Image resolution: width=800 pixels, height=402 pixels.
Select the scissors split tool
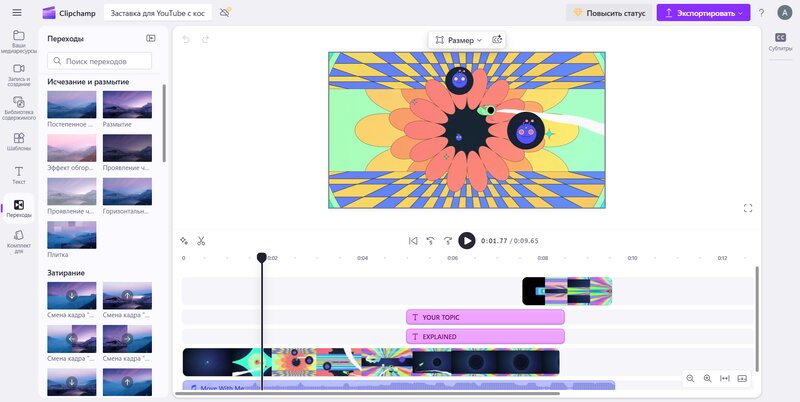click(201, 241)
